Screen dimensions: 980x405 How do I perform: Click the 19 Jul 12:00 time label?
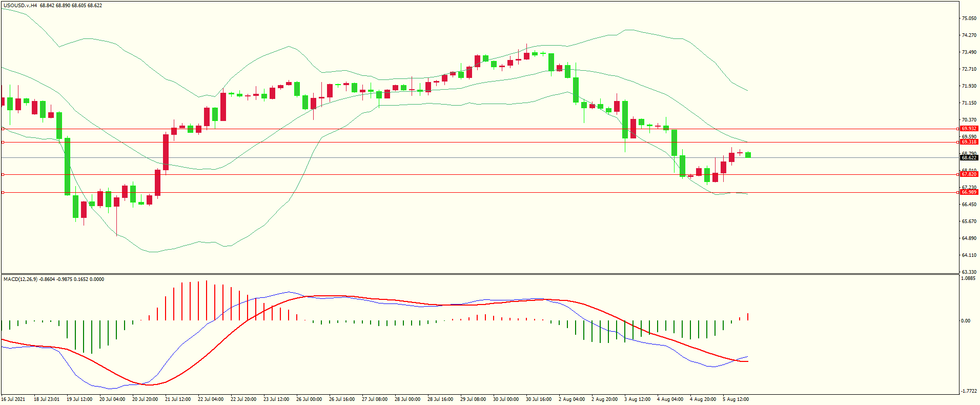click(x=79, y=399)
